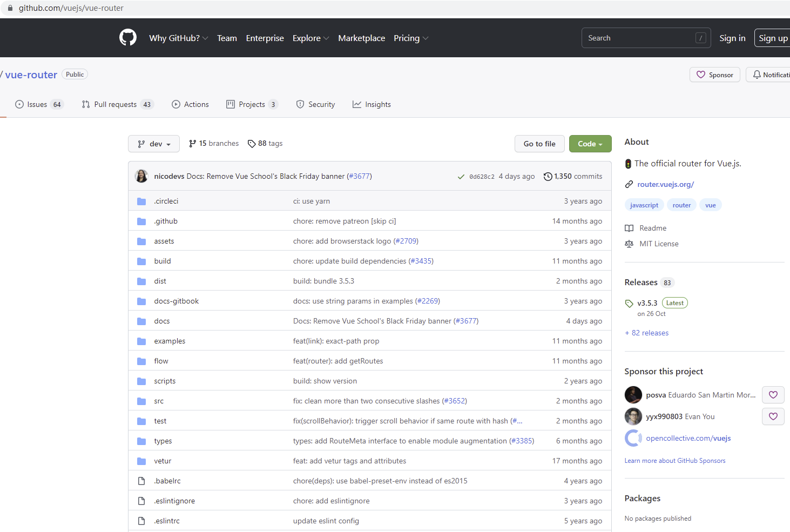Screen dimensions: 790x532
Task: Click the GitHub Octocat logo
Action: coord(128,38)
